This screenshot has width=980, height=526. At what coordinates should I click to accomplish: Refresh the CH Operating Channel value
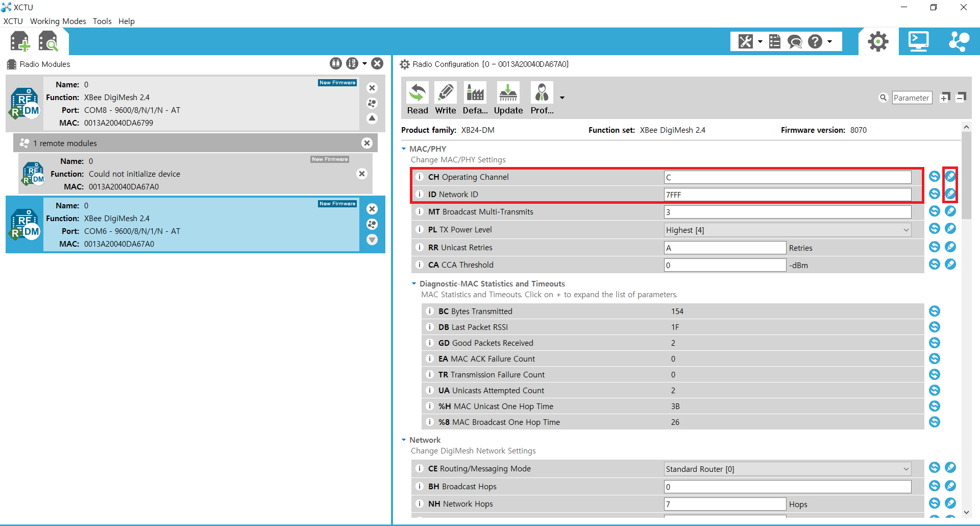point(934,176)
